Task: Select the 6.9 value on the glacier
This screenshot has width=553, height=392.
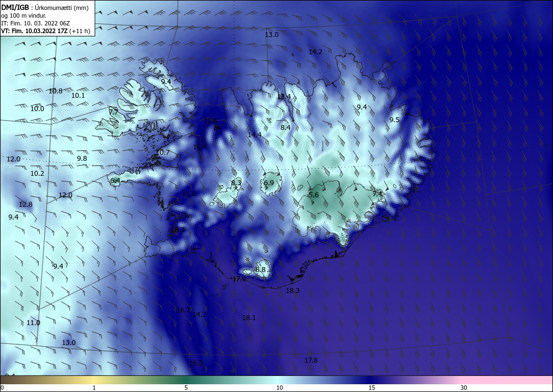Action: pos(269,182)
